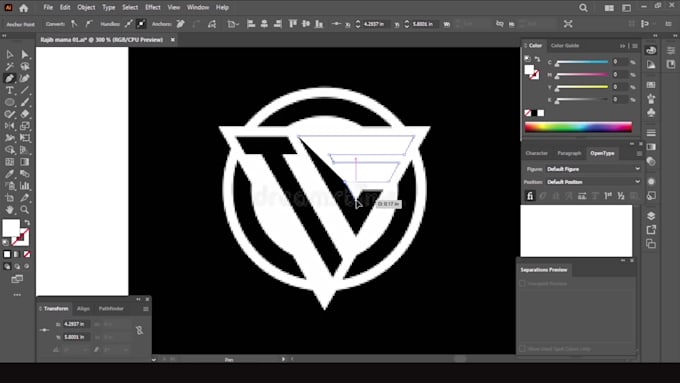The image size is (680, 383).
Task: Swap fill and stroke arrows in toolbox
Action: [x=27, y=223]
